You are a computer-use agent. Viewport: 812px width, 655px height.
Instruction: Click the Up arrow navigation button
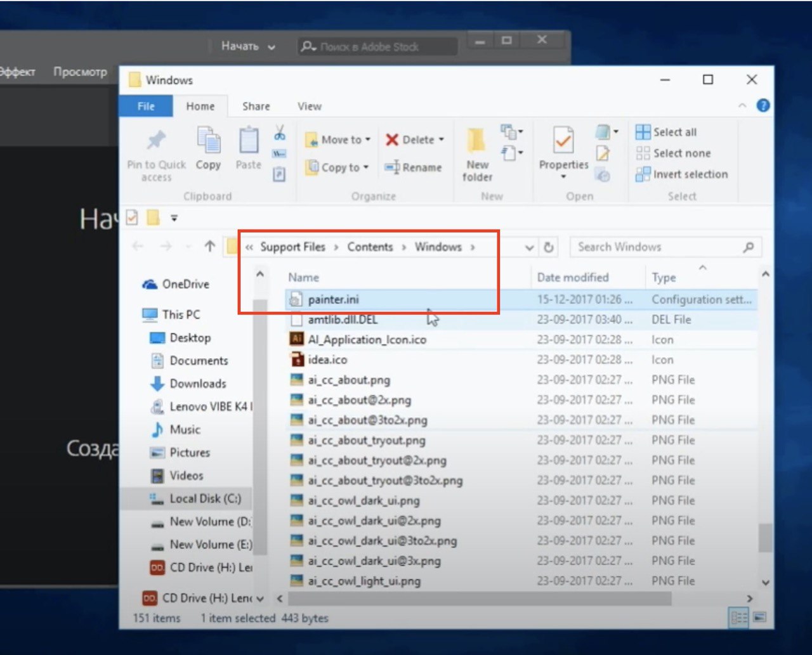tap(209, 247)
